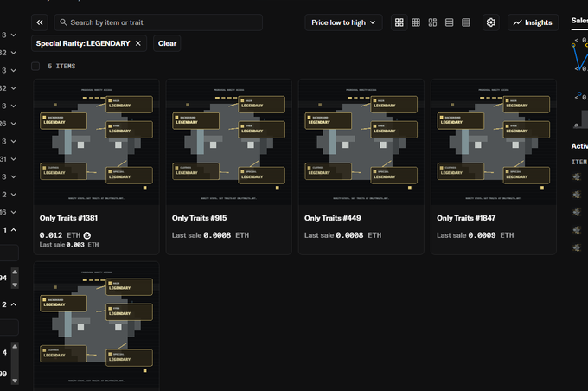This screenshot has width=588, height=391.
Task: Click scroll-up arrow beside the 4 row
Action: 15,346
